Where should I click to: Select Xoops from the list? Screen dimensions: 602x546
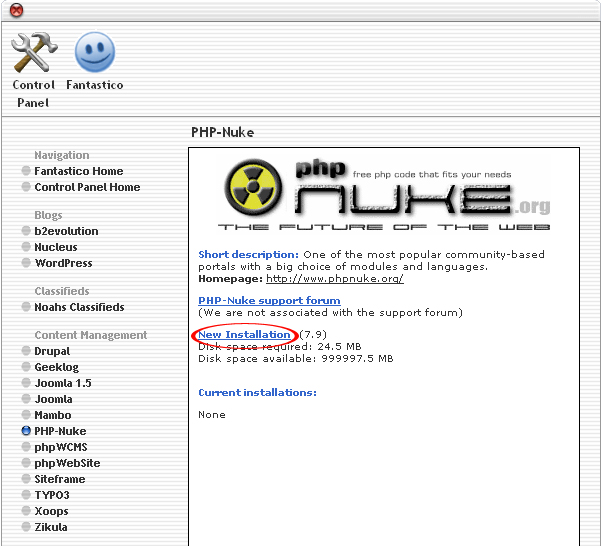(x=51, y=511)
